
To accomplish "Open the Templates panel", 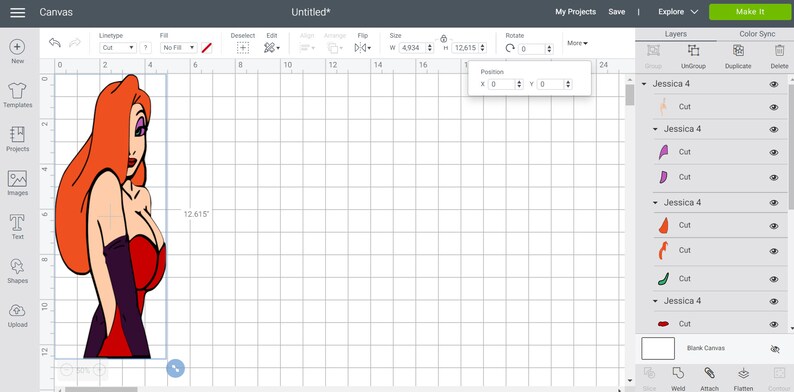I will tap(17, 95).
